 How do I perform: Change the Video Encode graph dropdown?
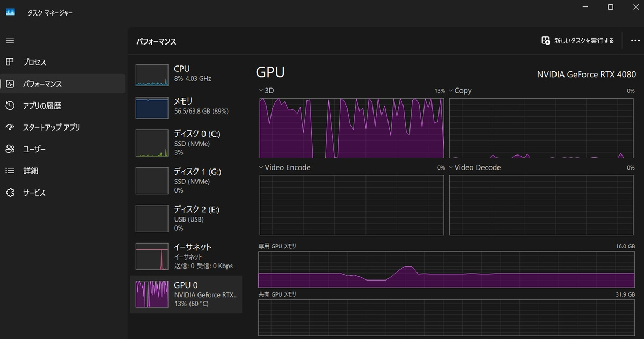[x=261, y=167]
